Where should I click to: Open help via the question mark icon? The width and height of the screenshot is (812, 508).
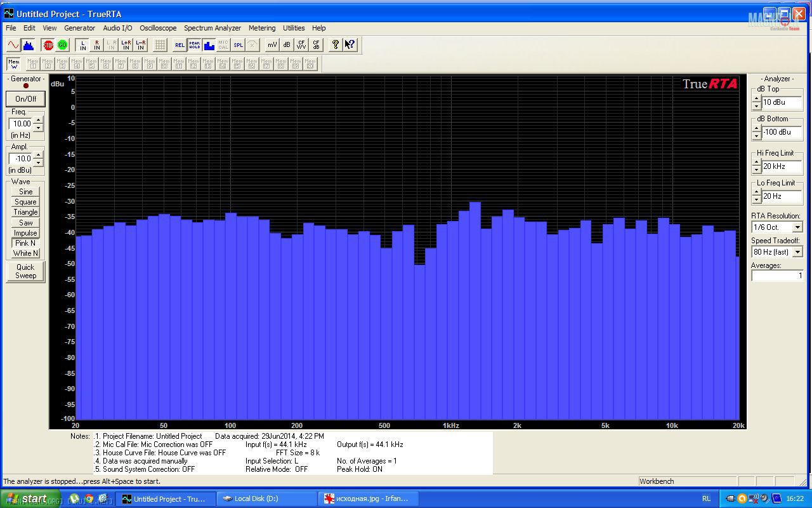pos(336,45)
